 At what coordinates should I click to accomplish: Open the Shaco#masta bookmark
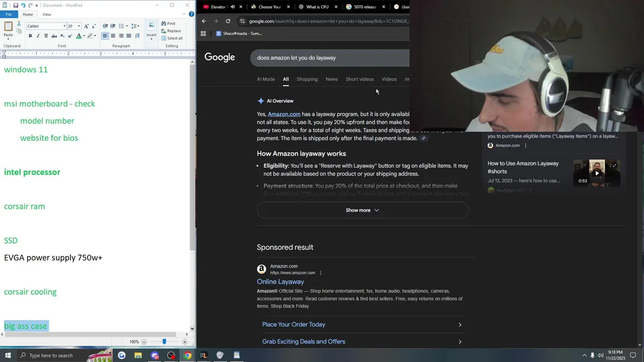[x=239, y=34]
